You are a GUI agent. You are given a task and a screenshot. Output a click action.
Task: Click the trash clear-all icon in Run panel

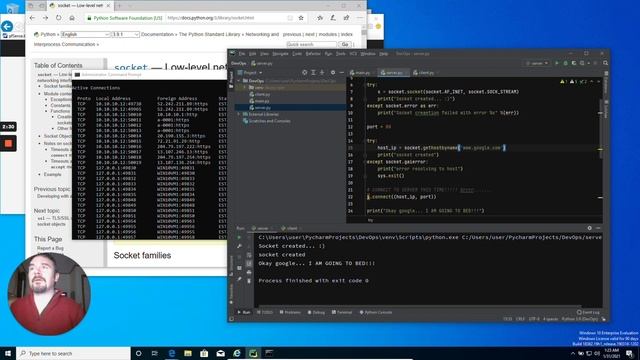click(249, 280)
